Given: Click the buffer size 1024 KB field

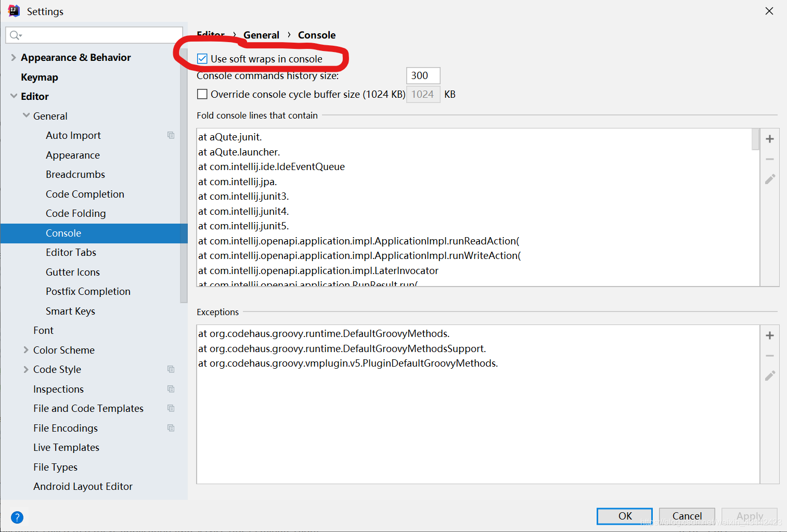Looking at the screenshot, I should click(423, 94).
